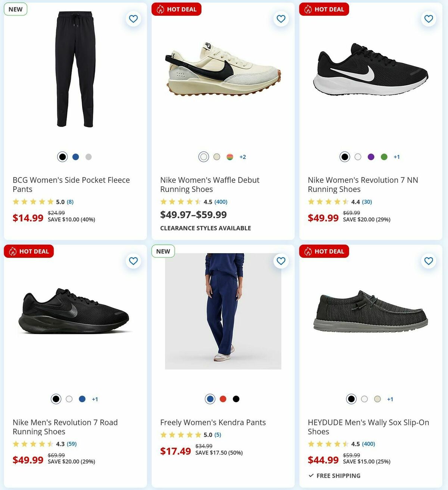
Task: Expand +2 extra colors on Waffle Debut shoes
Action: (243, 157)
